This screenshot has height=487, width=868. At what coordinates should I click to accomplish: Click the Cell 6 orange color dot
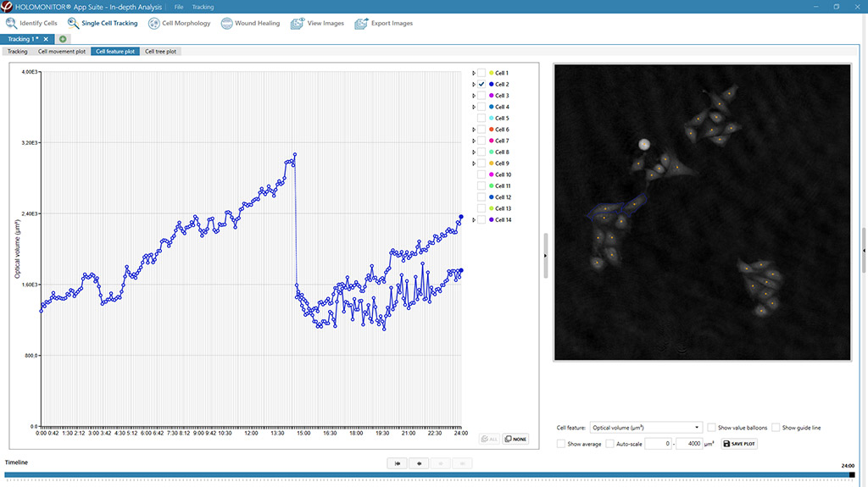tap(491, 130)
